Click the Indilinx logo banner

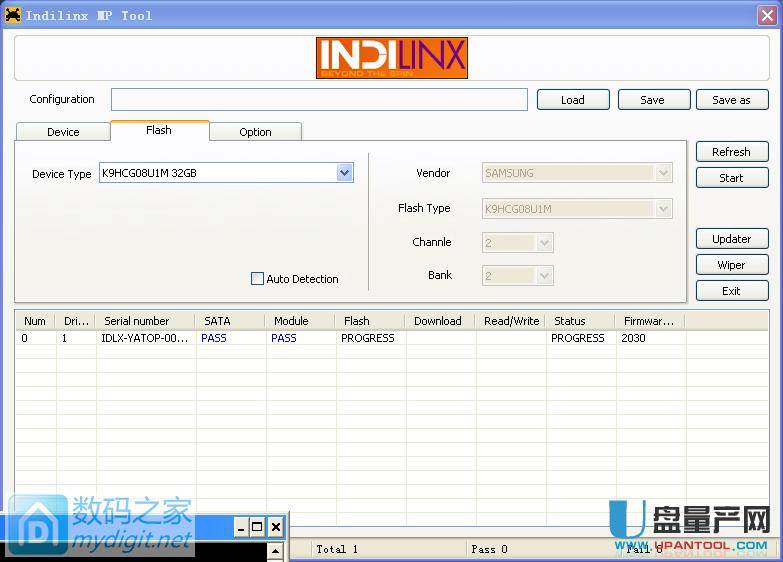[392, 58]
